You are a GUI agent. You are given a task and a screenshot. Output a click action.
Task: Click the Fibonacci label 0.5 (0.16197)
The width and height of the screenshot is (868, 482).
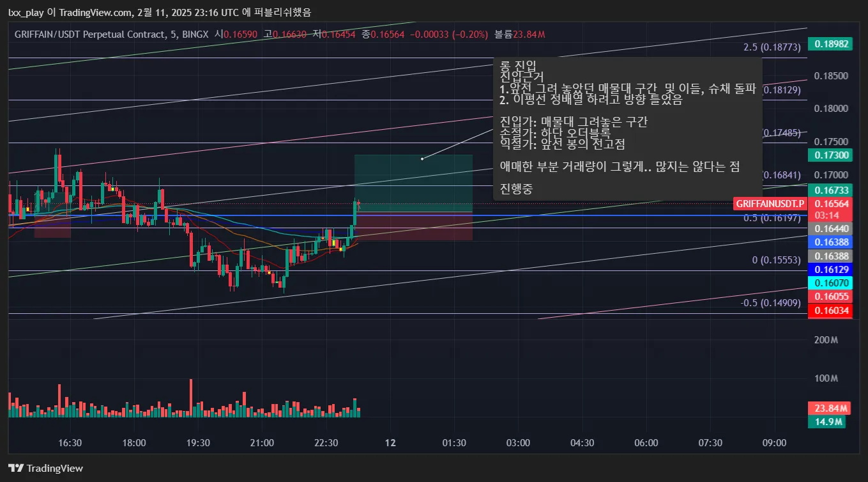(772, 218)
